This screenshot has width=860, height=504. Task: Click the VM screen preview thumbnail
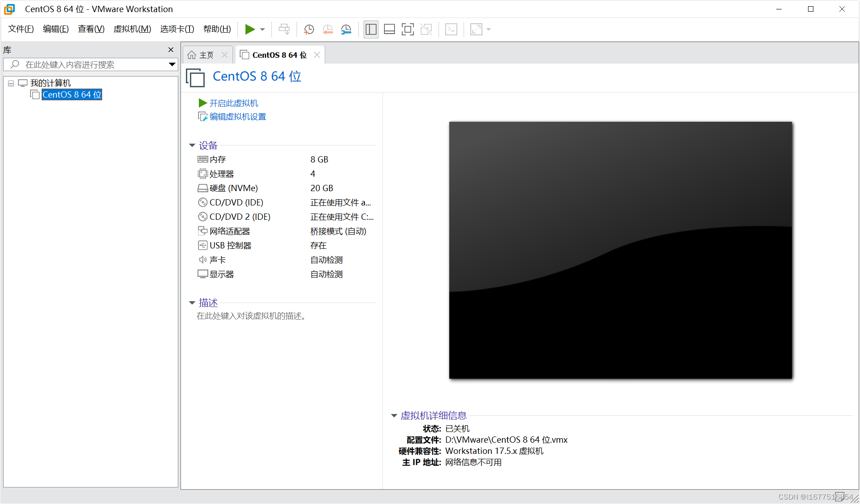click(x=620, y=250)
